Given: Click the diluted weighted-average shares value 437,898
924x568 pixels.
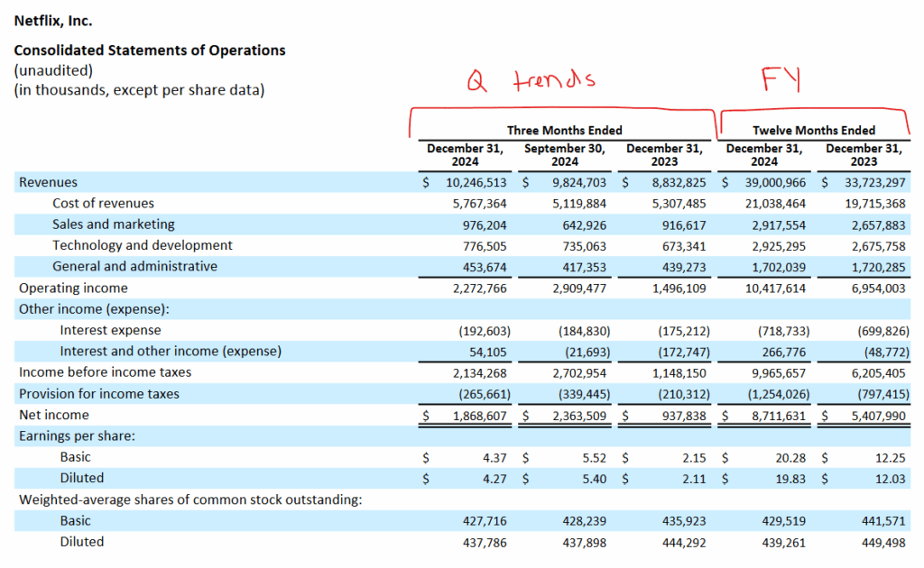Looking at the screenshot, I should click(584, 543).
